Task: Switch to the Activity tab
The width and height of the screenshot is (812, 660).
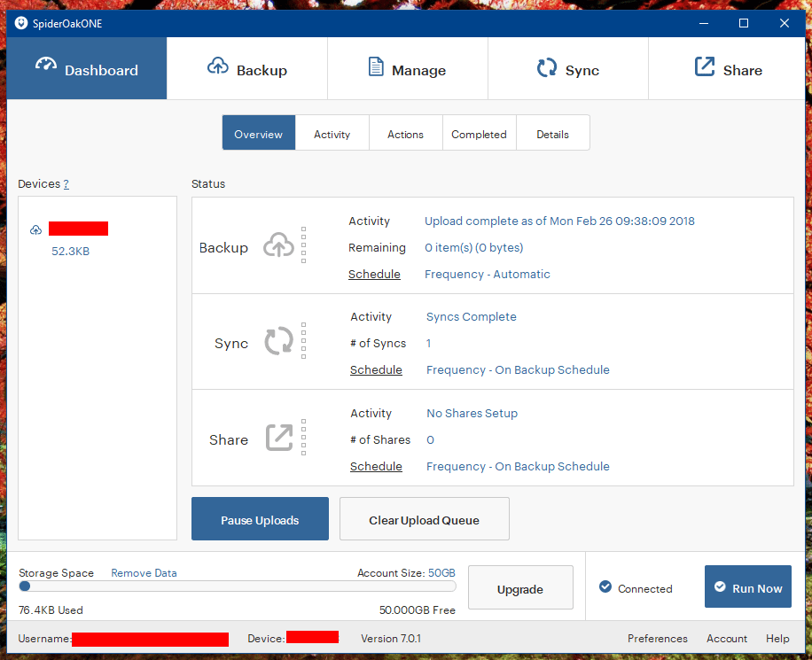Action: click(332, 133)
